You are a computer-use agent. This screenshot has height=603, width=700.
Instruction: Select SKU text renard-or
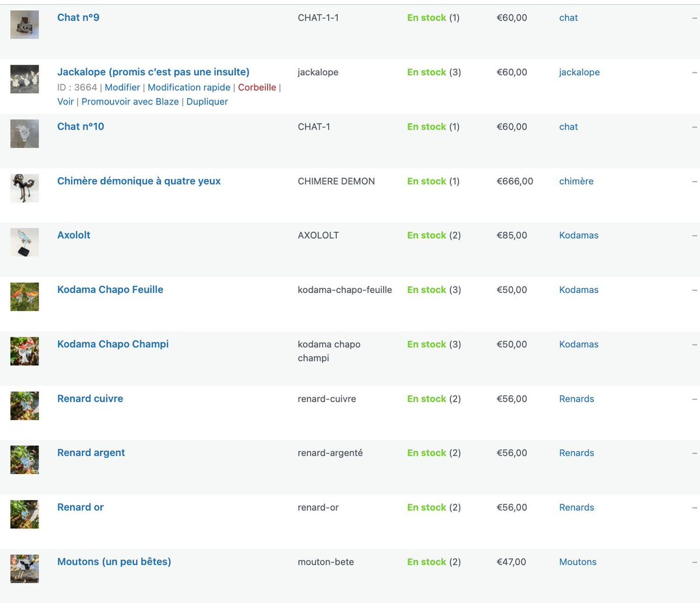tap(318, 507)
